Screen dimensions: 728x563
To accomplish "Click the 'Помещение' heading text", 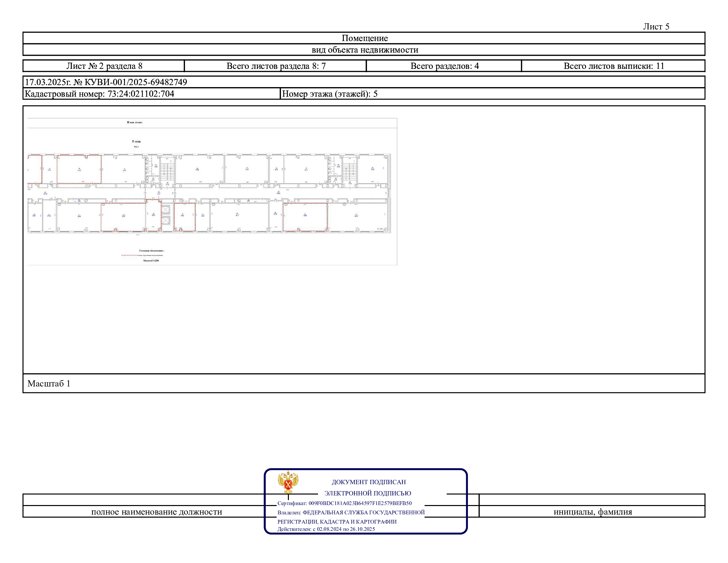I will click(x=365, y=38).
